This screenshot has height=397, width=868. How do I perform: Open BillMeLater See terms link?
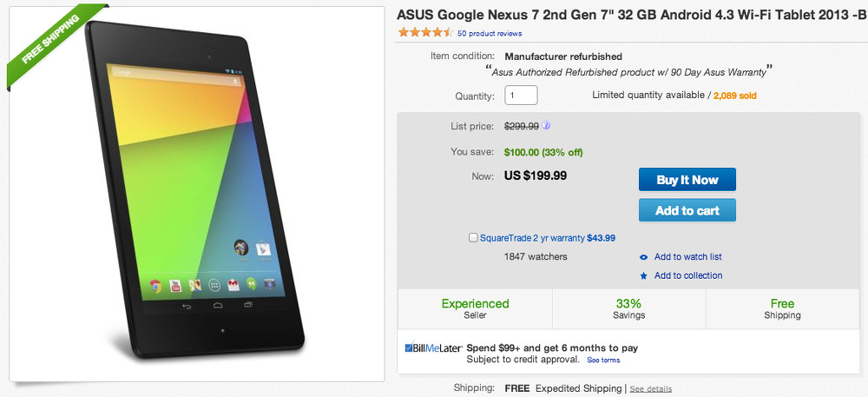pyautogui.click(x=603, y=360)
